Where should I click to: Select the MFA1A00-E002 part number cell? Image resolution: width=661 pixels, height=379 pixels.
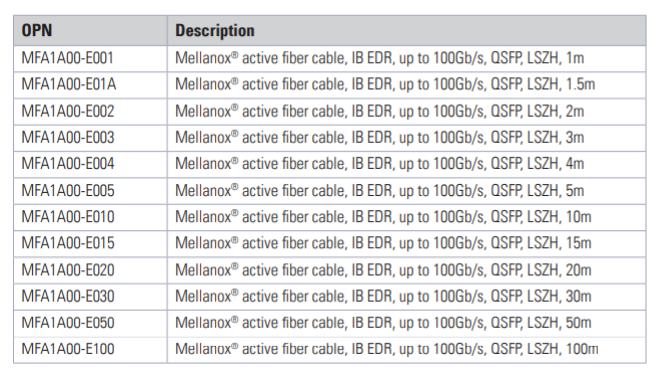point(90,112)
